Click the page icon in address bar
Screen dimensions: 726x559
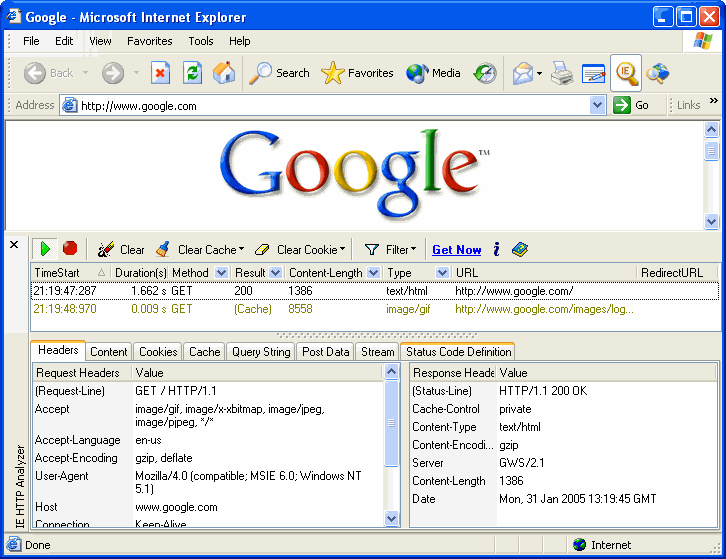coord(69,106)
